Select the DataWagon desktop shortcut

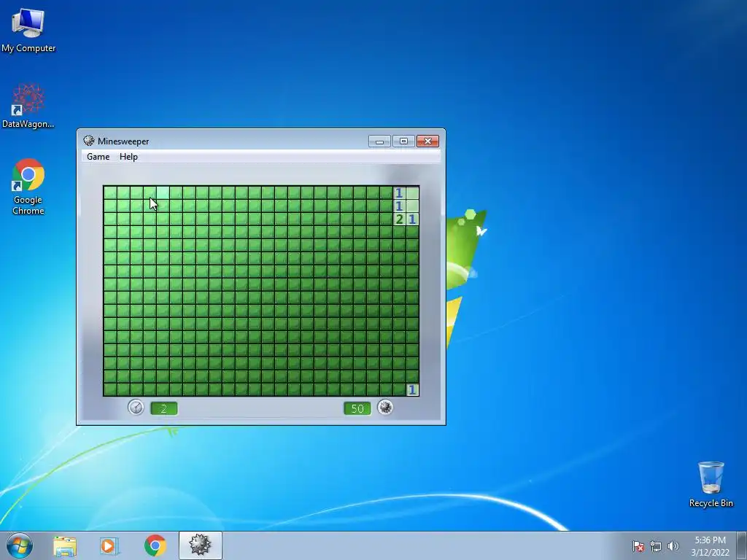click(x=28, y=106)
